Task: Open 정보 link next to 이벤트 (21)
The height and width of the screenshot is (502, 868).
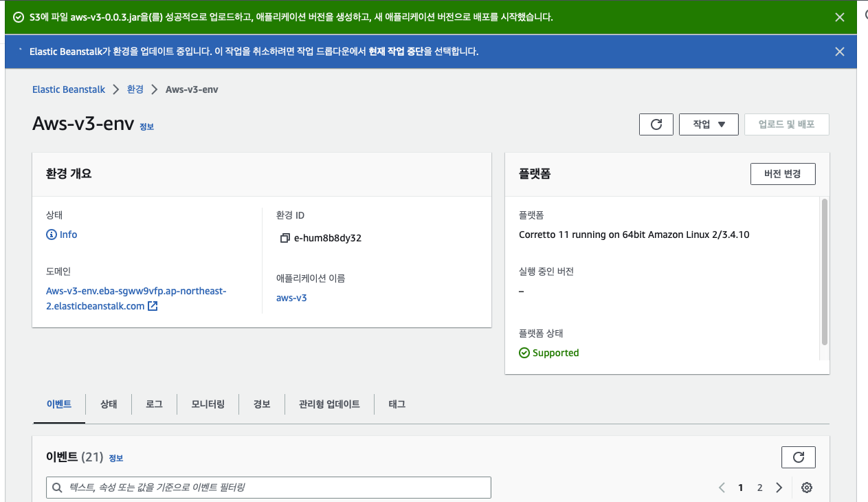Action: pyautogui.click(x=115, y=458)
